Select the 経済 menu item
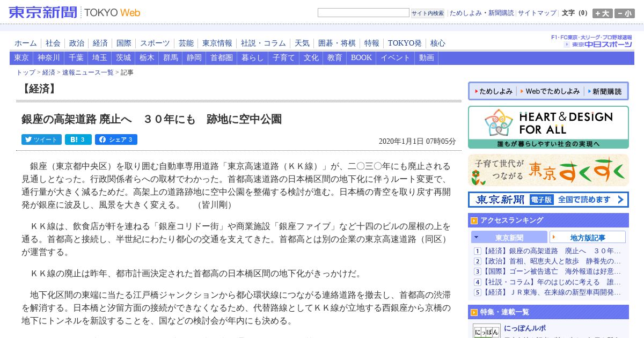This screenshot has height=338, width=644. tap(100, 43)
